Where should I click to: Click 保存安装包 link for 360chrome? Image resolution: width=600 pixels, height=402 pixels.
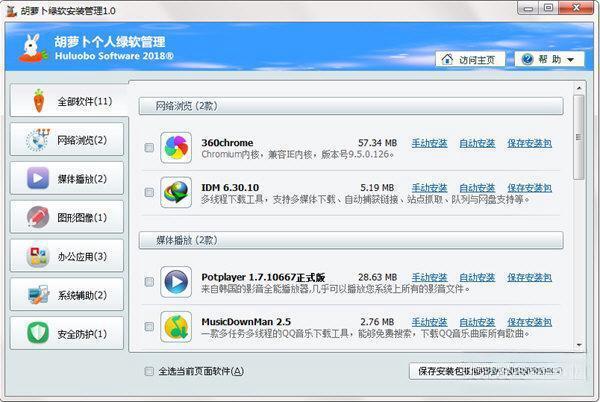530,143
